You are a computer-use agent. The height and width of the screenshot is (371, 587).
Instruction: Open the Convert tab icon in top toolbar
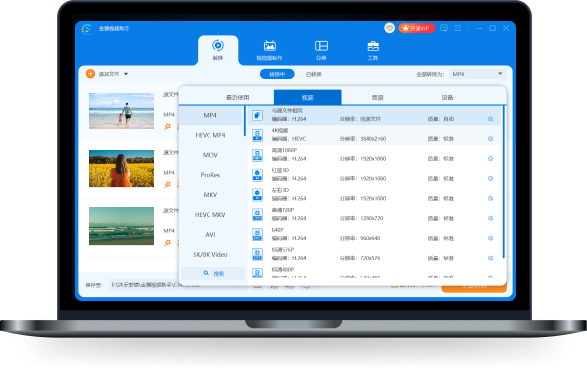point(218,46)
